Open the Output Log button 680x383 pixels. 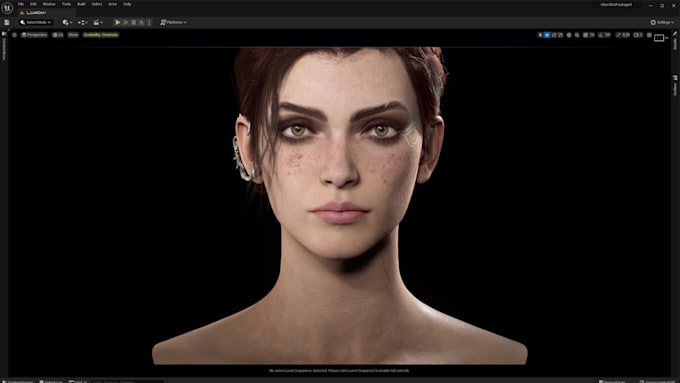pyautogui.click(x=51, y=381)
